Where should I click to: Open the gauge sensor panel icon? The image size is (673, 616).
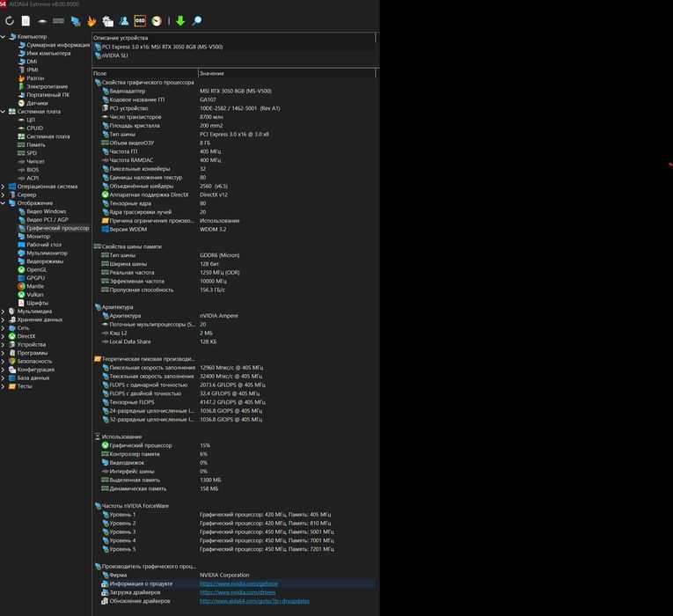tap(157, 20)
